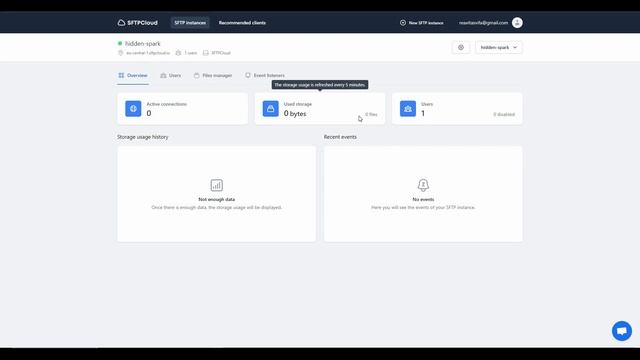
Task: Open the user avatar menu
Action: 517,23
